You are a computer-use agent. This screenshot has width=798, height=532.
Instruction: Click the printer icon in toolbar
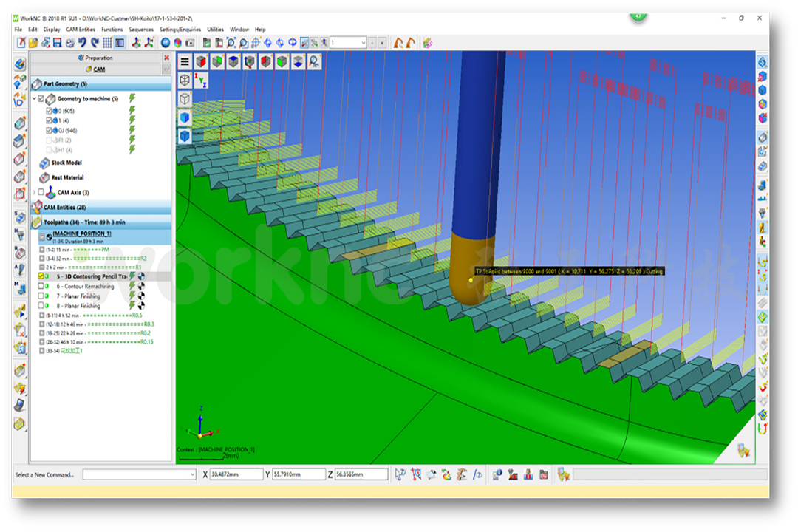point(69,43)
